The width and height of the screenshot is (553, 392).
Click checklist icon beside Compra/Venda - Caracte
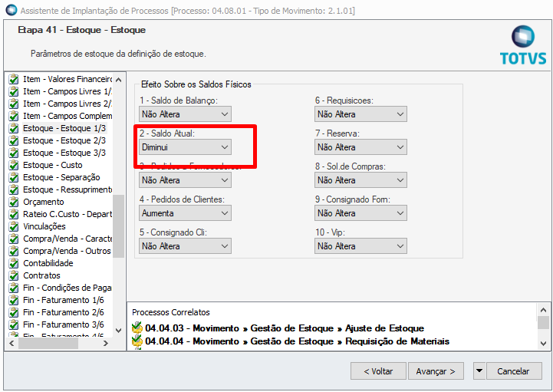[x=13, y=239]
